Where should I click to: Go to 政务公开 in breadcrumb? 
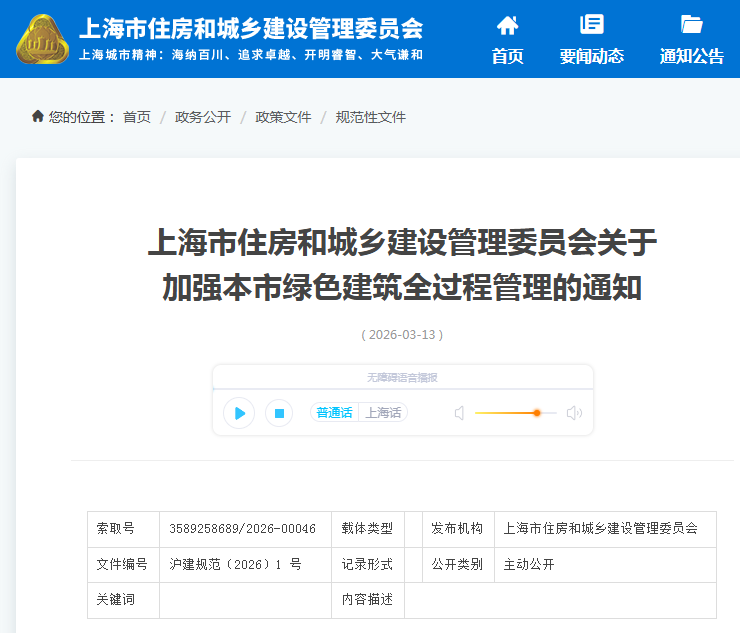(203, 117)
